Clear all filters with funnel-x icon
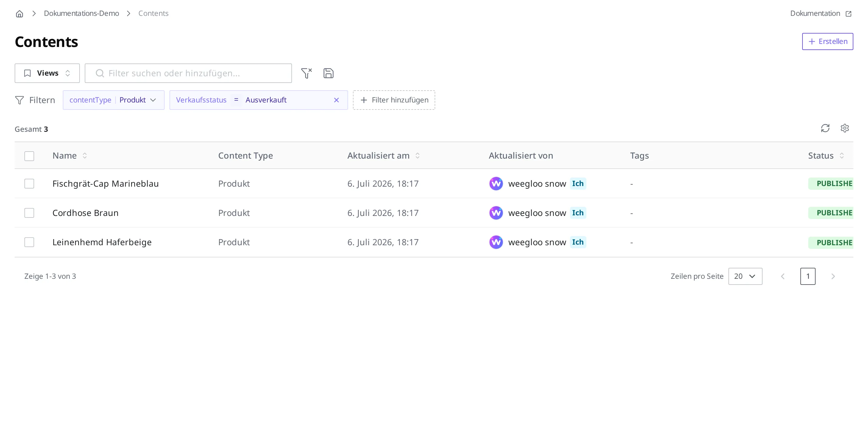This screenshot has width=868, height=427. pyautogui.click(x=306, y=73)
